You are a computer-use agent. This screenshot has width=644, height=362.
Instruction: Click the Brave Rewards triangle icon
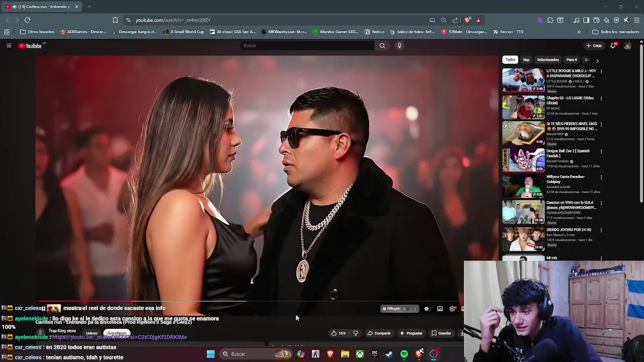pyautogui.click(x=478, y=20)
